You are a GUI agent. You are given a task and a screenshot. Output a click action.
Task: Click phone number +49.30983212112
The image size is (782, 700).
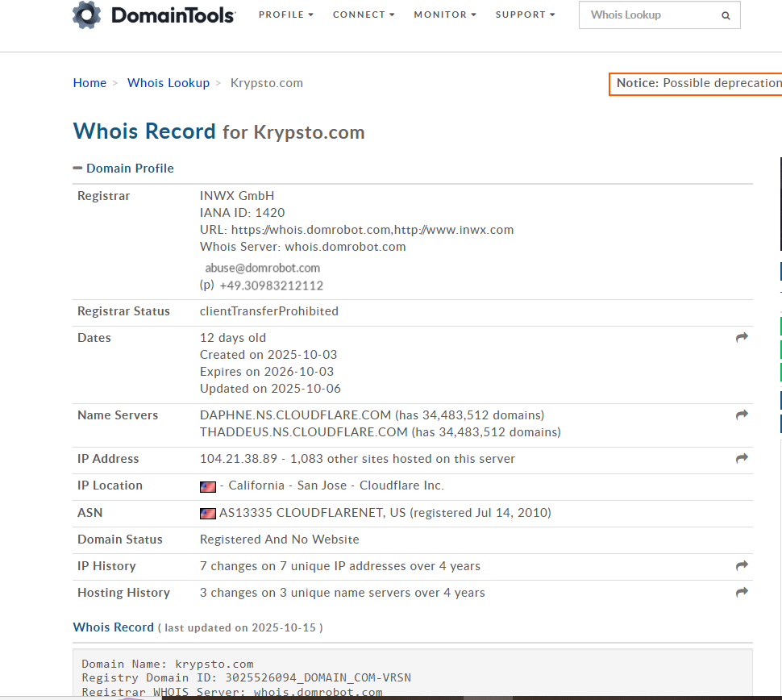[x=272, y=285]
